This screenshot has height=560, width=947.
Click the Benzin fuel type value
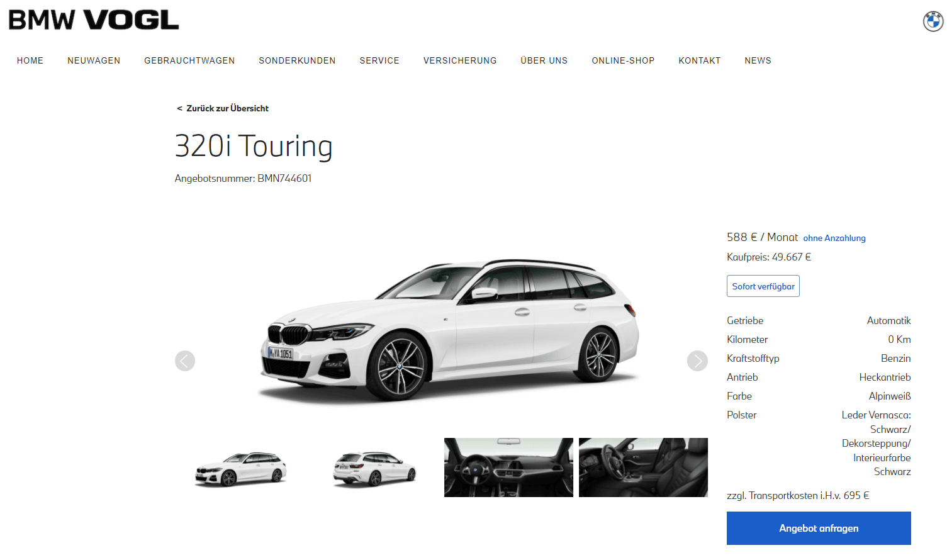point(895,358)
